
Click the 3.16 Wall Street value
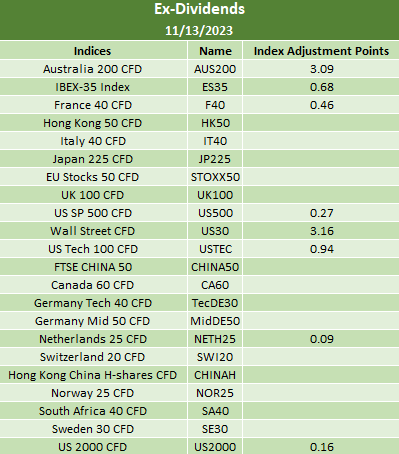pyautogui.click(x=321, y=231)
